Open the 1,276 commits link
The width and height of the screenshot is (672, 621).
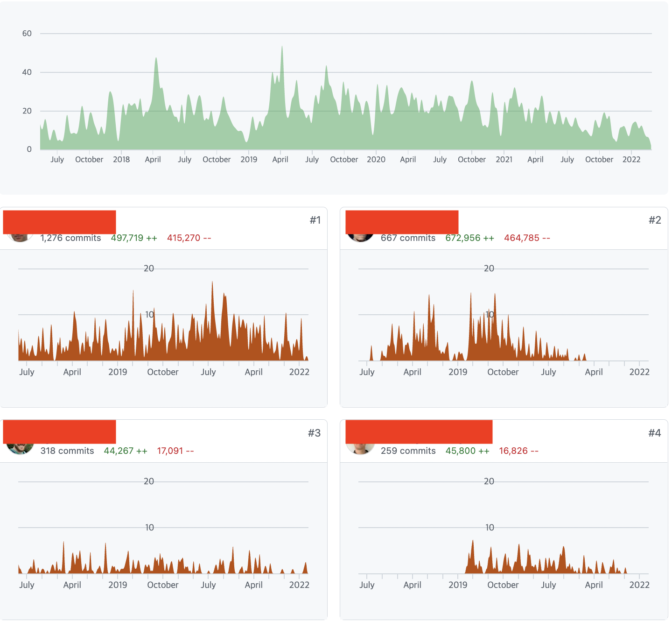[70, 238]
